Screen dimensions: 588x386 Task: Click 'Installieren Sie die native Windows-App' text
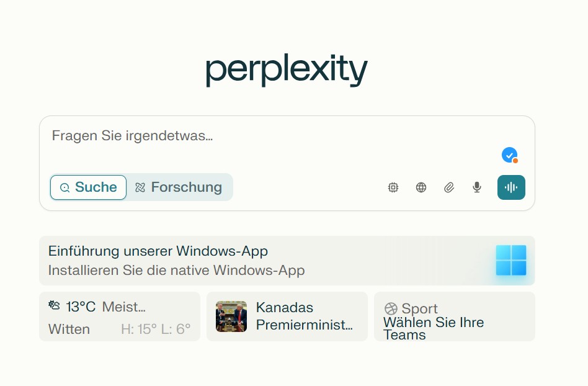pyautogui.click(x=176, y=270)
